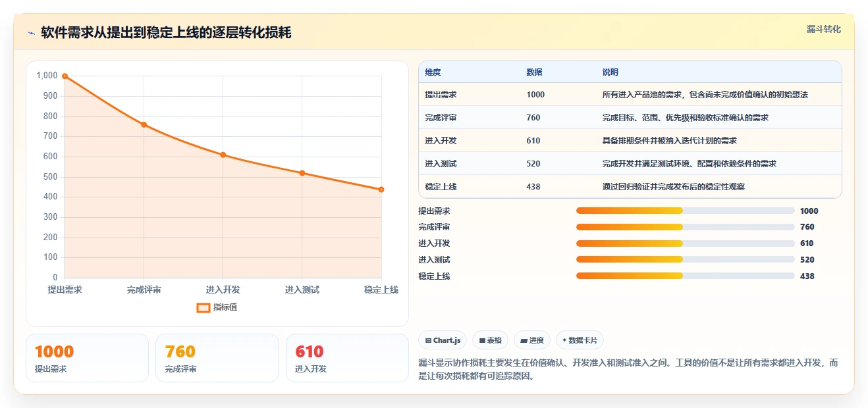This screenshot has width=868, height=408.
Task: Click the 完成评审 data point on chart
Action: click(x=144, y=124)
